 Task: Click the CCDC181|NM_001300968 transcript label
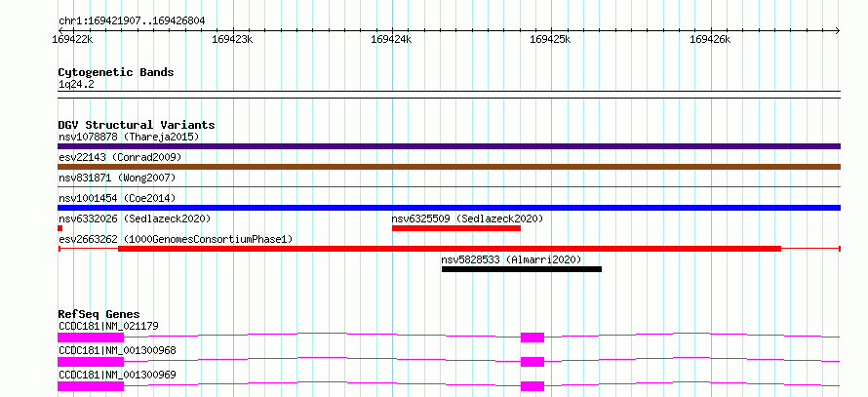coord(117,350)
